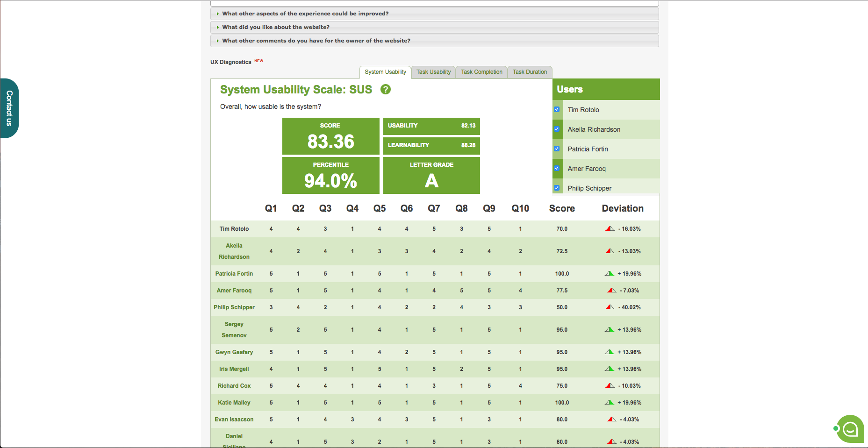868x448 pixels.
Task: Open the Task Duration tab
Action: [530, 71]
